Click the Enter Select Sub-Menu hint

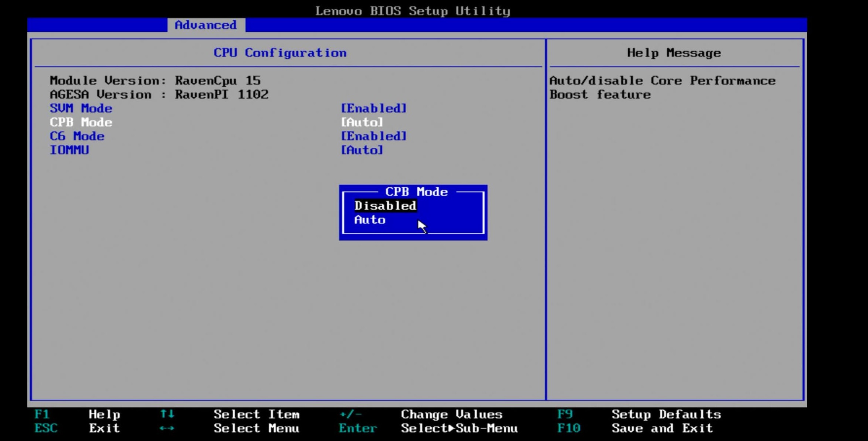358,428
